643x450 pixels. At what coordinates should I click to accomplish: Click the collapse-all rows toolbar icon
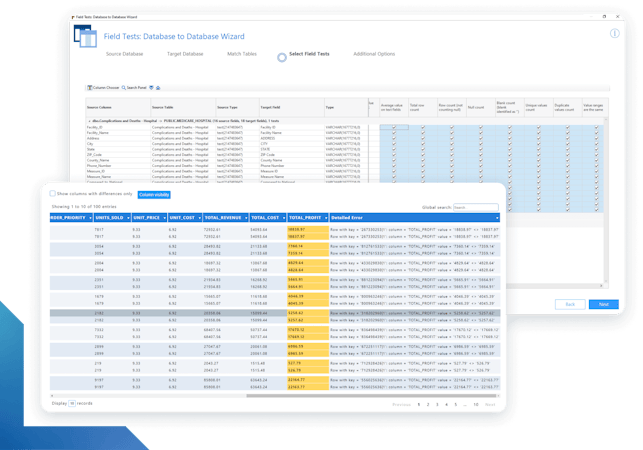click(158, 88)
